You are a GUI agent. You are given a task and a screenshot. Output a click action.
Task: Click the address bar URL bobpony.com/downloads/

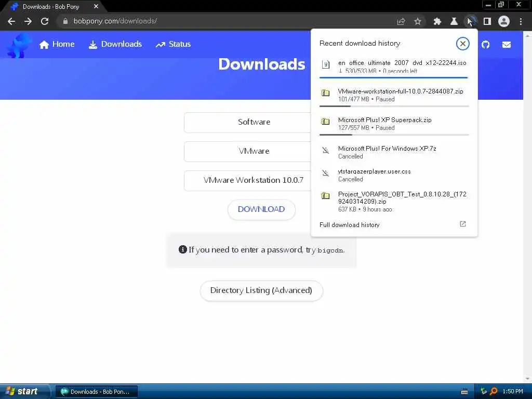(115, 21)
